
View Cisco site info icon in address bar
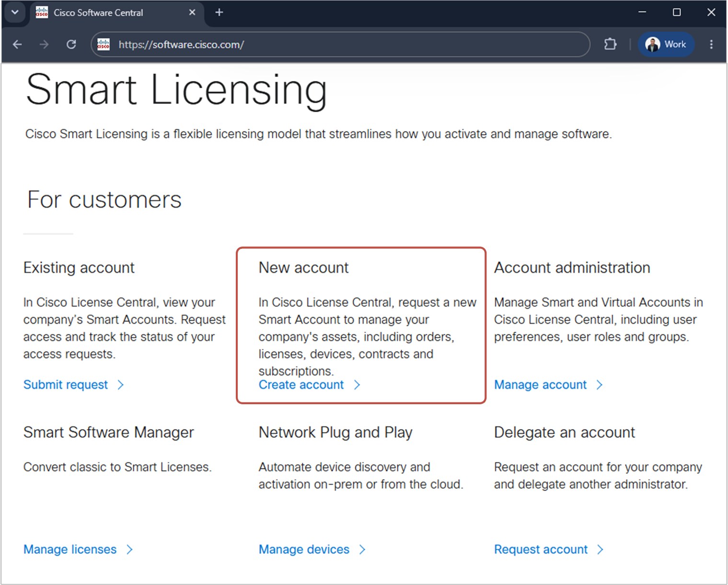pos(104,45)
